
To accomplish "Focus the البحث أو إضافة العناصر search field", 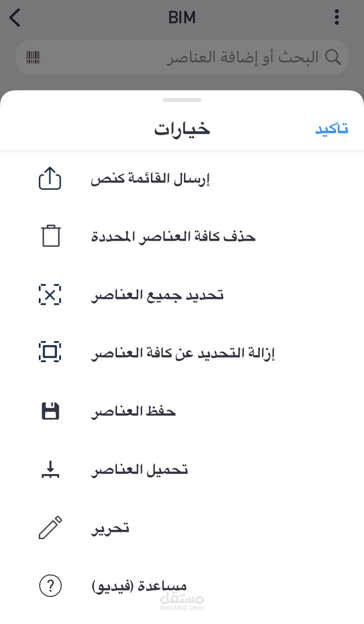I will coord(182,57).
